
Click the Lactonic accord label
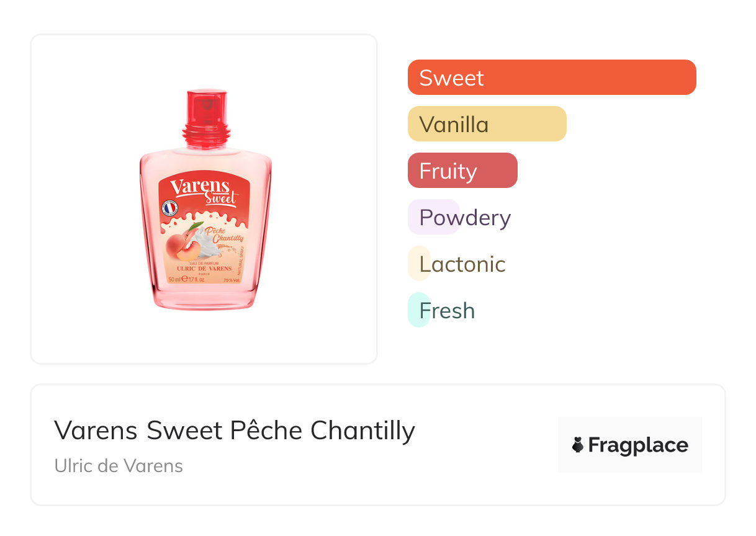462,264
